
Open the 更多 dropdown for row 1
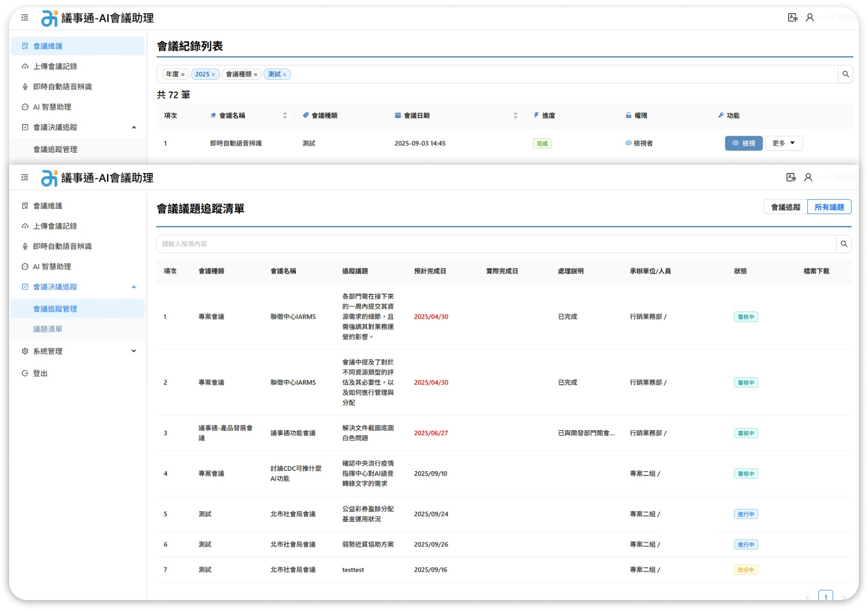(783, 143)
